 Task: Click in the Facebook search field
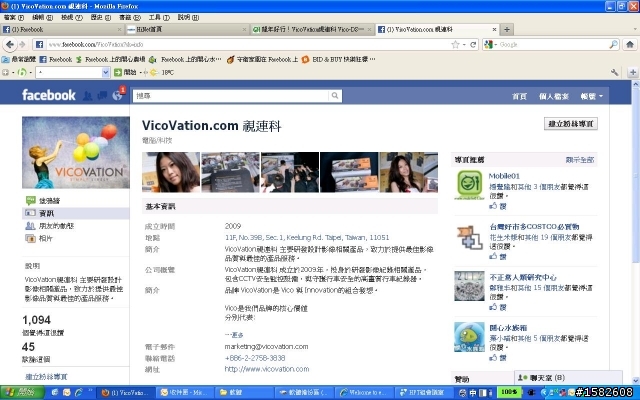tap(231, 96)
